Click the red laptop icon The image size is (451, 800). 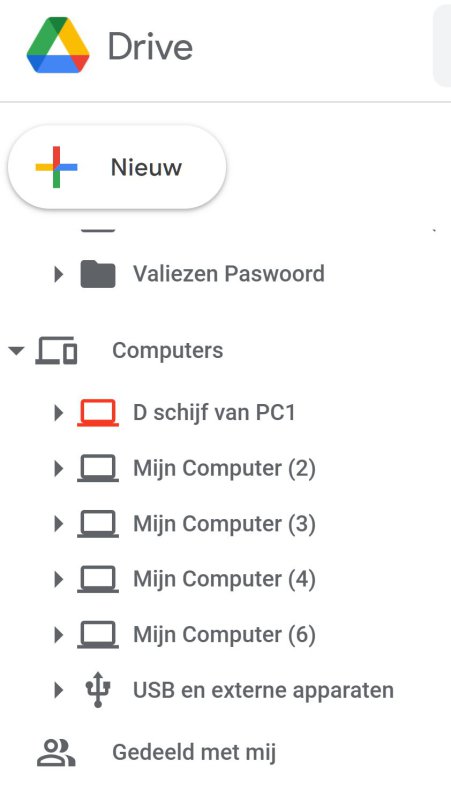pos(98,412)
